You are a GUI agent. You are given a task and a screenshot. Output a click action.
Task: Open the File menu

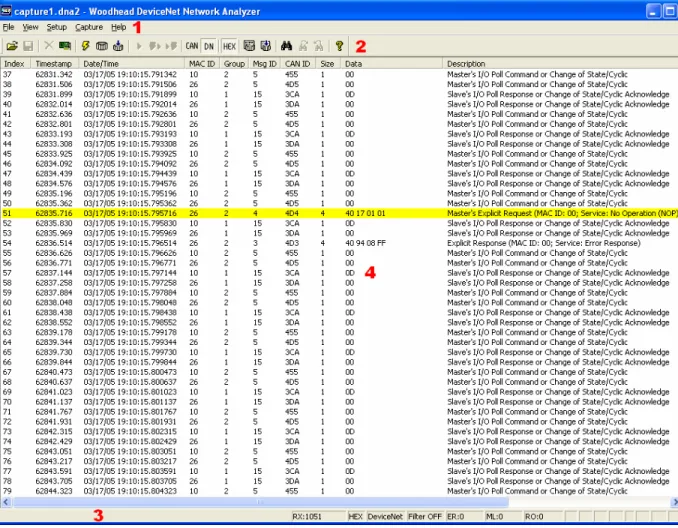(x=8, y=27)
